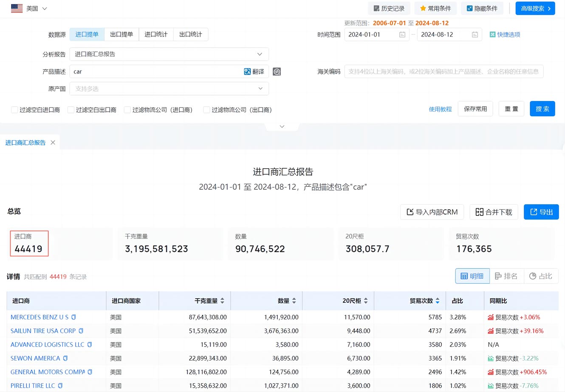Click the 导出 export button
565x392 pixels.
541,212
